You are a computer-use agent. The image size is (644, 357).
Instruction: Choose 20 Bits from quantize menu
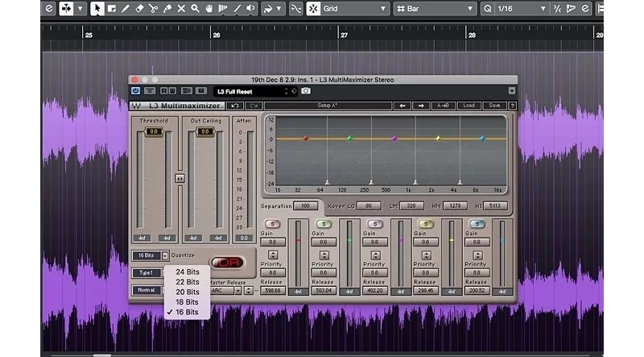188,292
